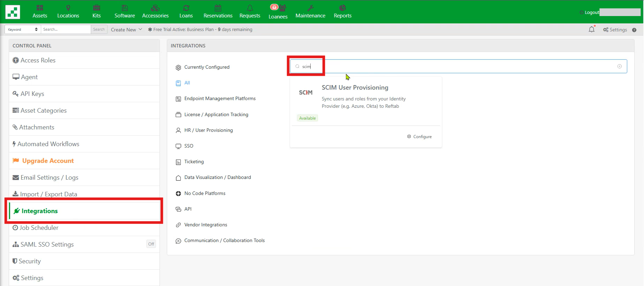644x286 pixels.
Task: Open Security in control panel
Action: pyautogui.click(x=84, y=261)
